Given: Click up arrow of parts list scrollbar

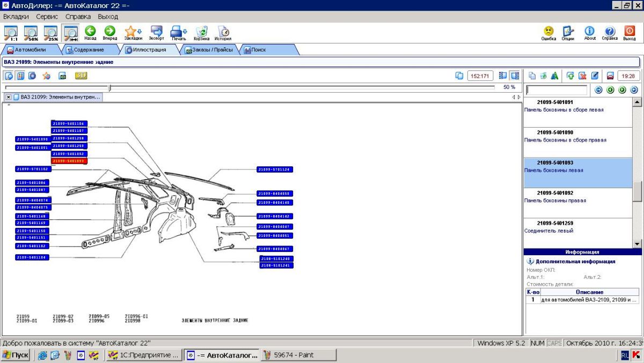Looking at the screenshot, I should click(x=637, y=102).
